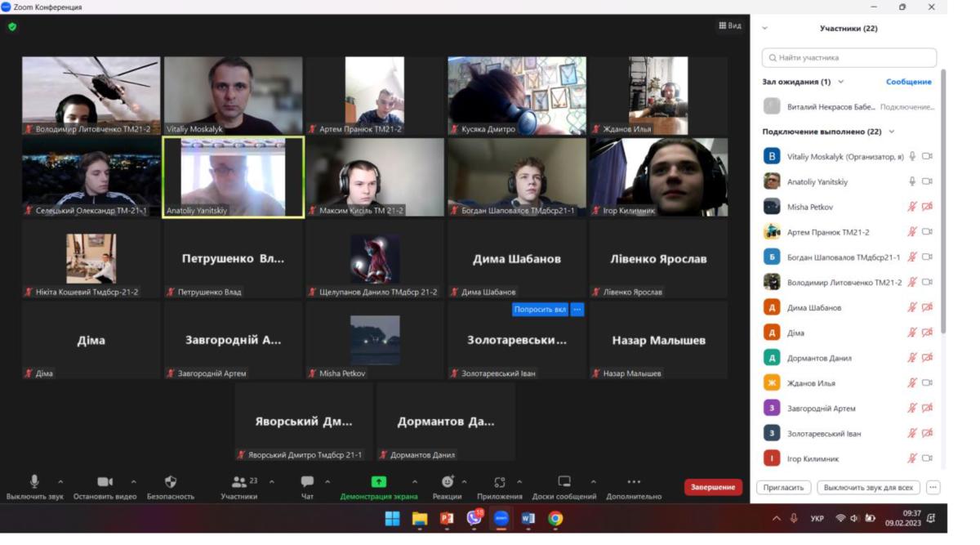980x545 pixels.
Task: Click the Invite (Пригласить) button
Action: tap(784, 488)
